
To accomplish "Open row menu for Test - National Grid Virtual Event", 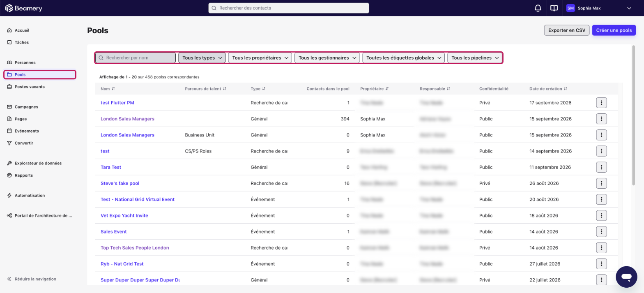I will [601, 199].
